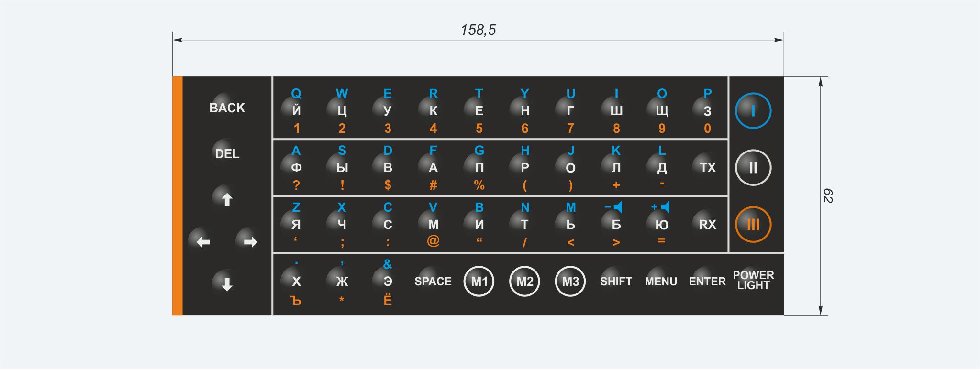
Task: Click the DEL key
Action: 227,154
